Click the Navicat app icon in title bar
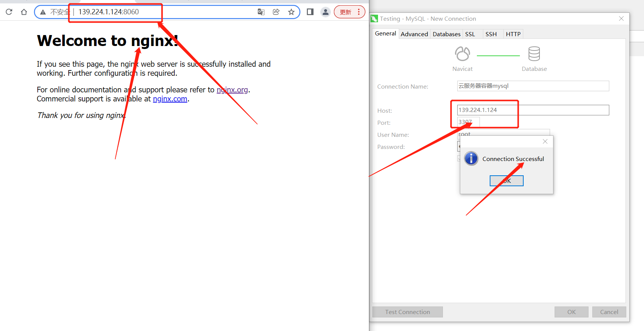Image resolution: width=644 pixels, height=331 pixels. [x=374, y=18]
